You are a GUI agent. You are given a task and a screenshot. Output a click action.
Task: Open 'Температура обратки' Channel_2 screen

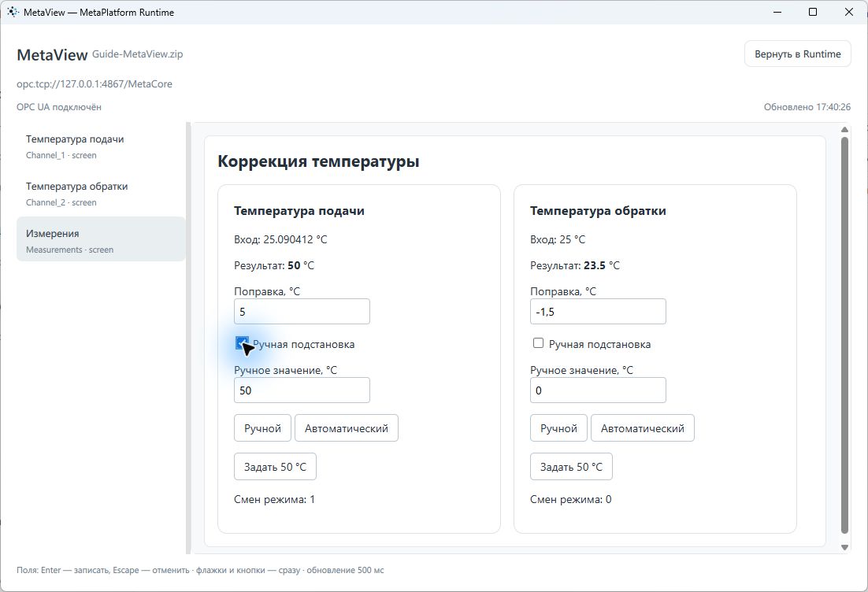tap(101, 194)
